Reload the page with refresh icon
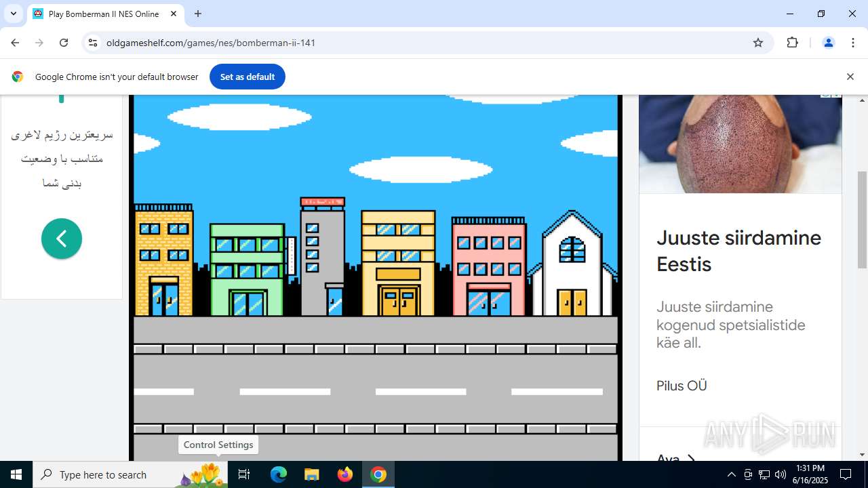The width and height of the screenshot is (868, 488). click(x=64, y=43)
